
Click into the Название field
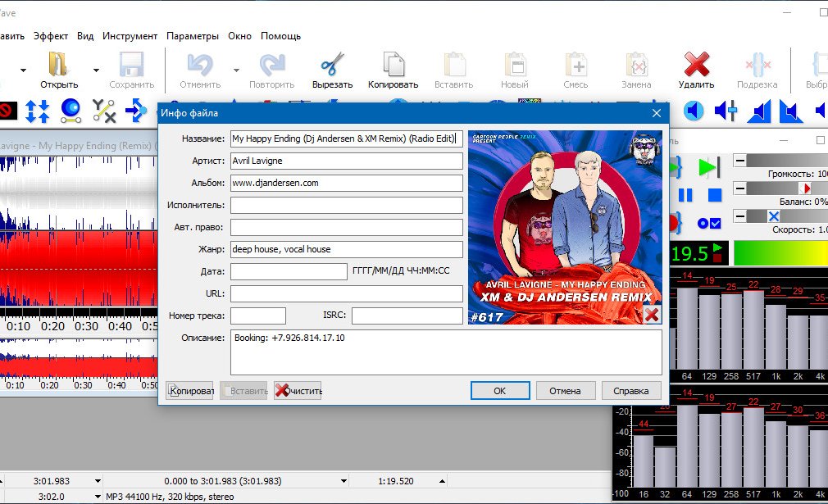pyautogui.click(x=347, y=138)
